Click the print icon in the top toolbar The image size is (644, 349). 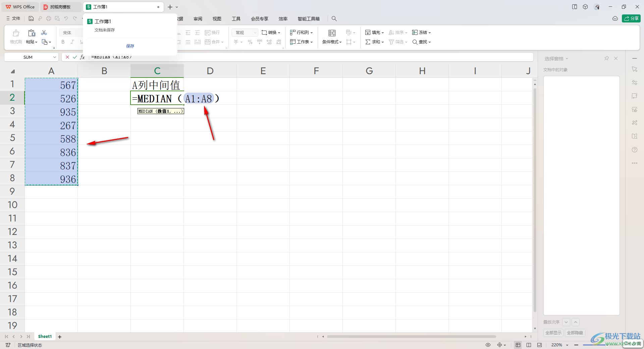click(49, 19)
